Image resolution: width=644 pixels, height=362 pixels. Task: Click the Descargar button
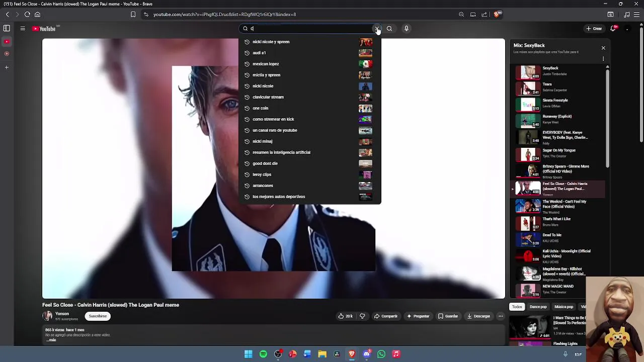[478, 316]
